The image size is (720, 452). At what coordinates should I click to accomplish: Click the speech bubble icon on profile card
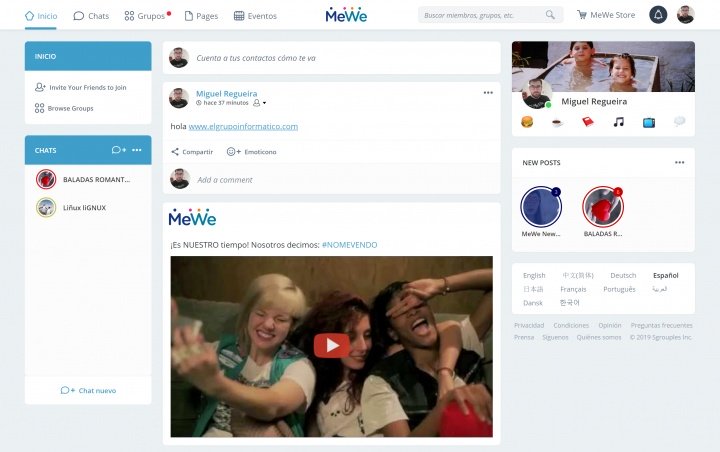679,122
